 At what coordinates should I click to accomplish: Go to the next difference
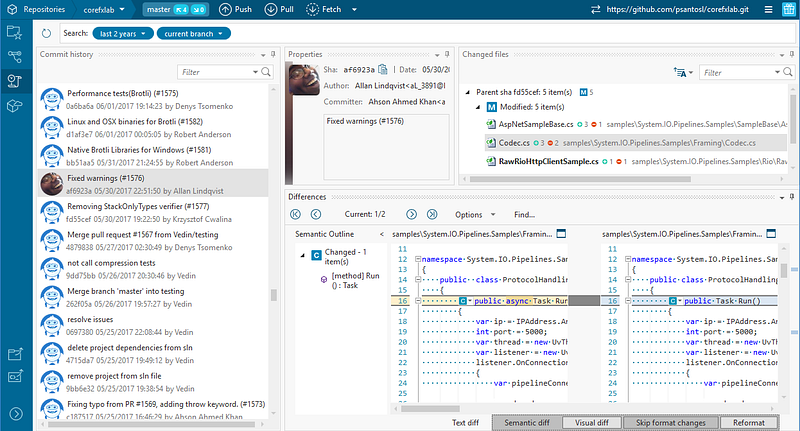[x=411, y=214]
